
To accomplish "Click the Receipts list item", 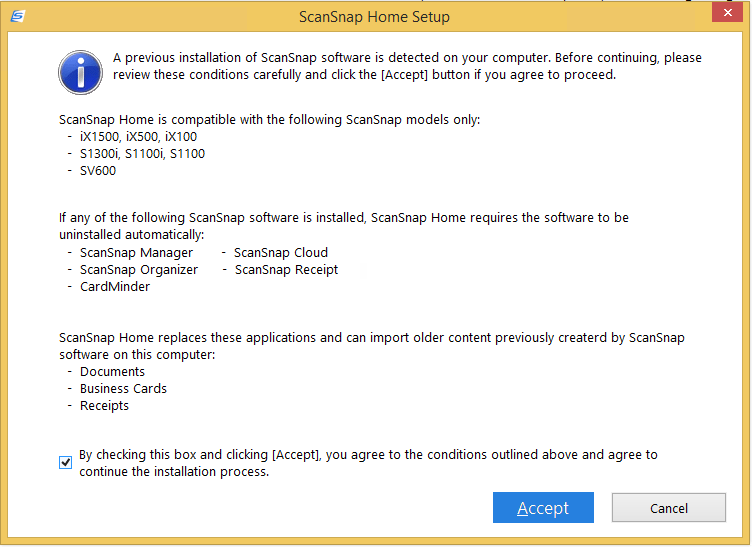I will 104,406.
